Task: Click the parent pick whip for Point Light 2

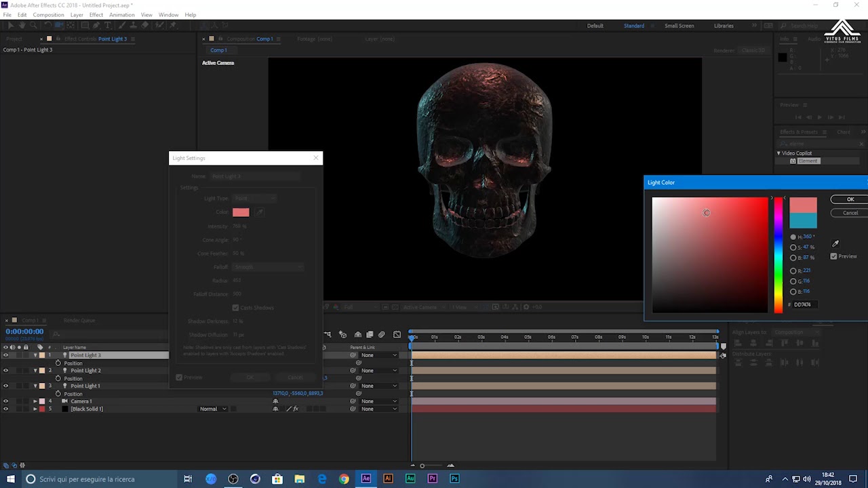Action: click(353, 371)
